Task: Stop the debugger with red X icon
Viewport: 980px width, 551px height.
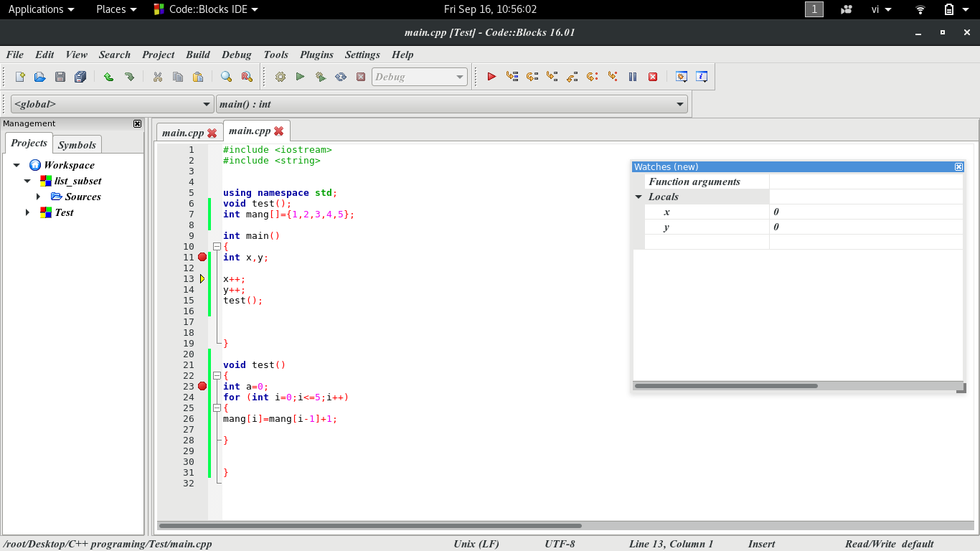Action: (x=653, y=77)
